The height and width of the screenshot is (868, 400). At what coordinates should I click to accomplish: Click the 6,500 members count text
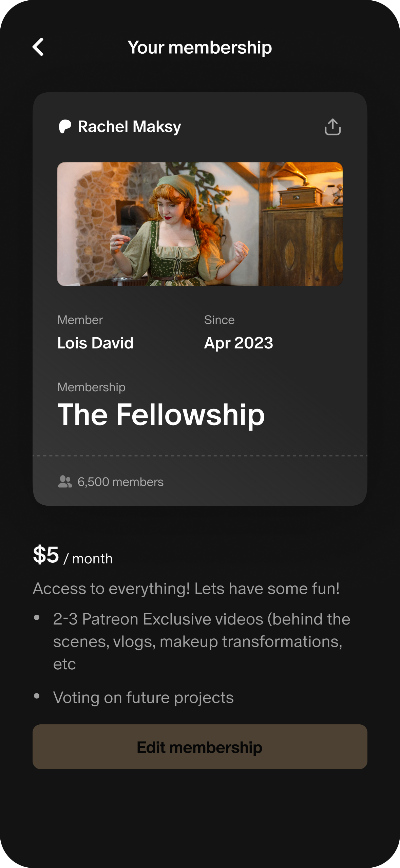pyautogui.click(x=120, y=482)
